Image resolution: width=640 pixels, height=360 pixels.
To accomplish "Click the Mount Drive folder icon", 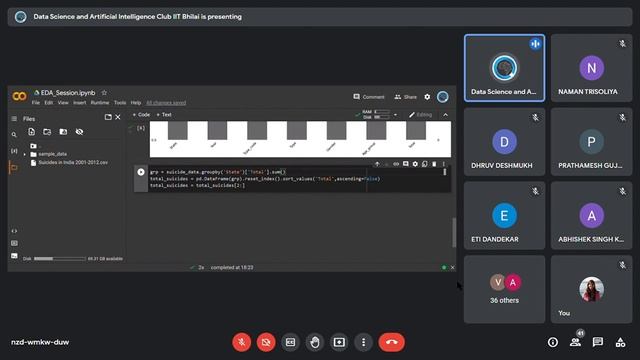I will [x=63, y=131].
